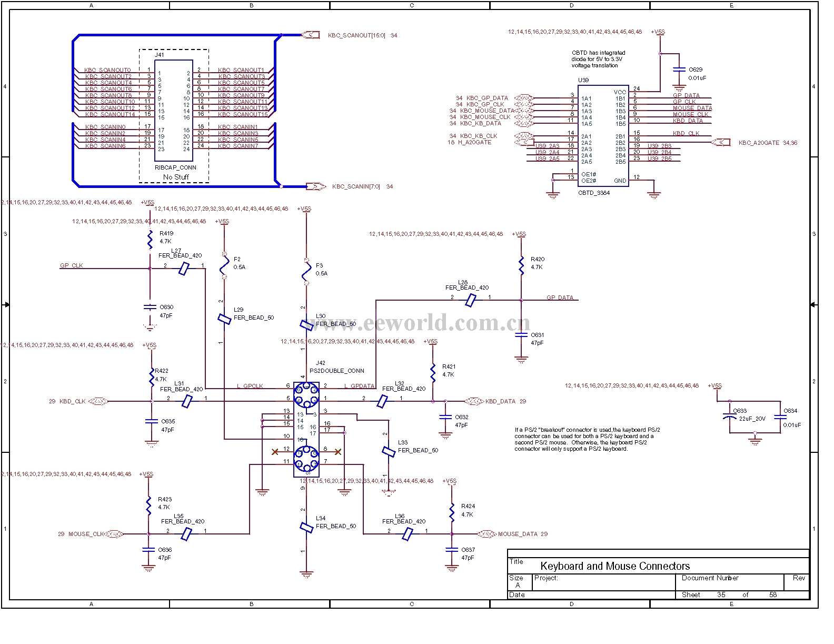Click the L35 ferrite bead symbol
The width and height of the screenshot is (834, 644).
186,534
